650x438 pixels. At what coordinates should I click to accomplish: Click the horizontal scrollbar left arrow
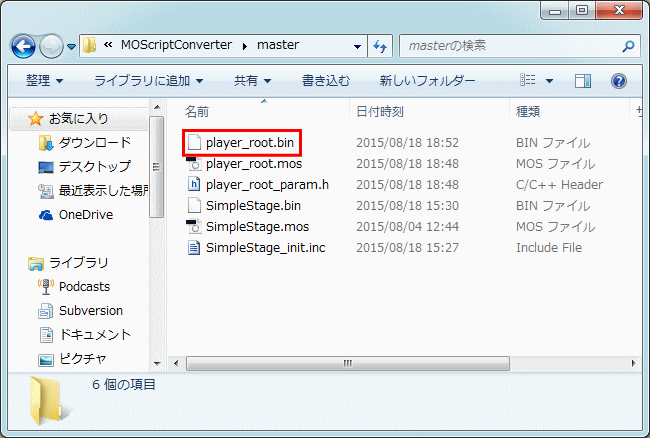(x=176, y=363)
